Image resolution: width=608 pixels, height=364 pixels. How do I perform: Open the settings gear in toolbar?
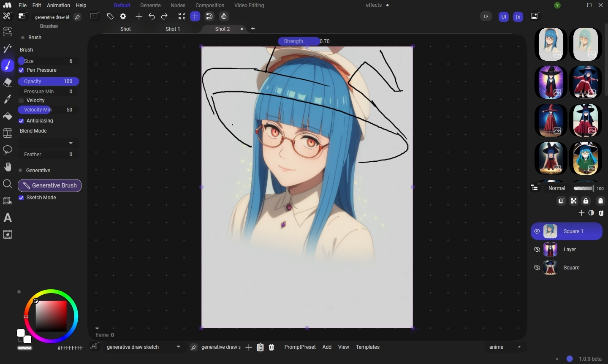[123, 16]
